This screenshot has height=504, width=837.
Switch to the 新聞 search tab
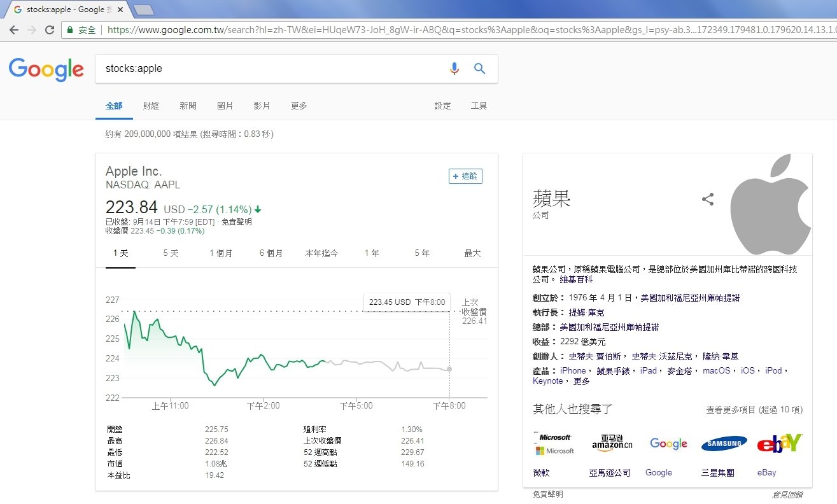[188, 106]
